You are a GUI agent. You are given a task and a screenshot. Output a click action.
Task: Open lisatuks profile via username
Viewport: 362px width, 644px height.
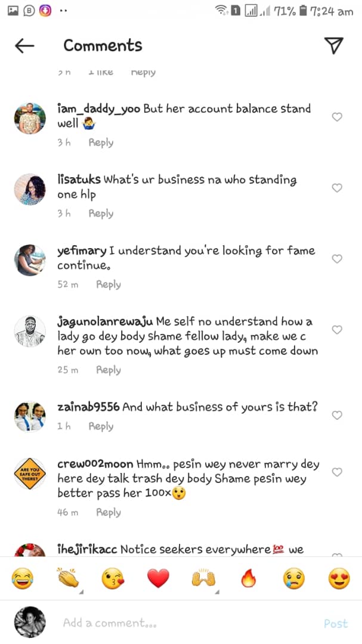(x=79, y=179)
